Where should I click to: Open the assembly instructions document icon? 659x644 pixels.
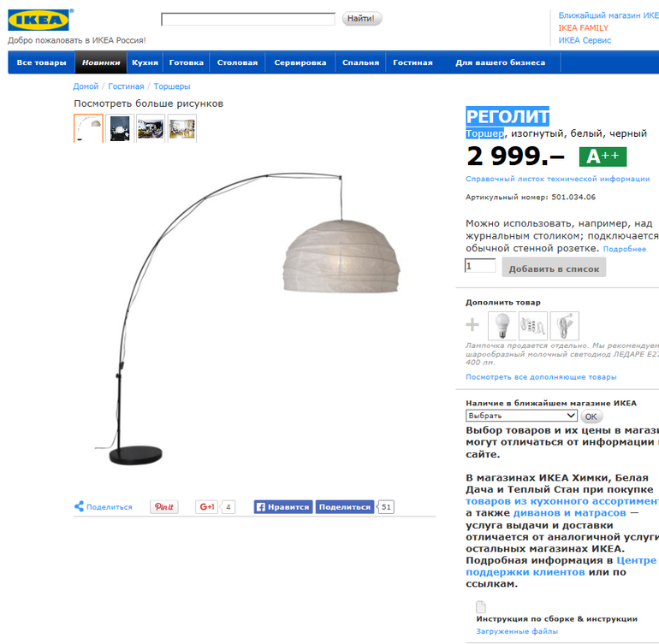[x=481, y=606]
